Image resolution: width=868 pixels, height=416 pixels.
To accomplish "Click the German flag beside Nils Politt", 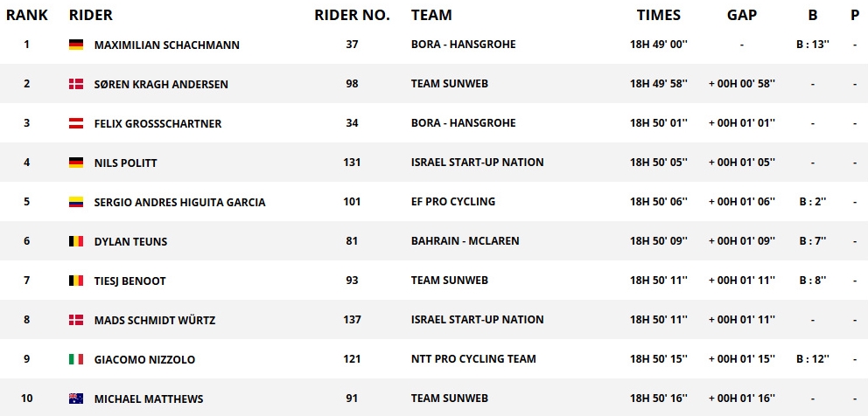I will tap(76, 163).
